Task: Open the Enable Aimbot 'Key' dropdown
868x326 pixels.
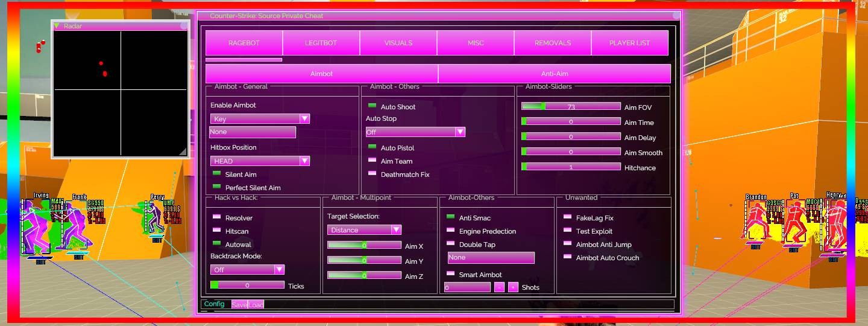Action: [260, 119]
